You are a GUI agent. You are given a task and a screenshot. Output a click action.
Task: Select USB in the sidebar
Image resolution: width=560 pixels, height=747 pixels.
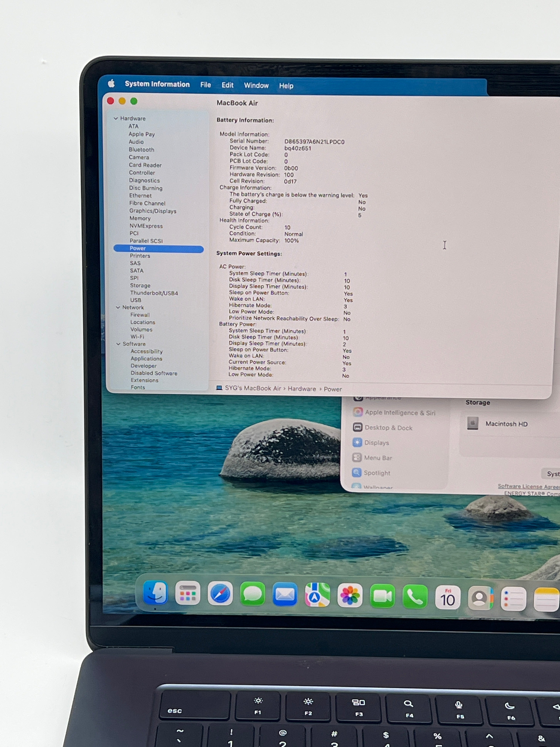pyautogui.click(x=136, y=300)
